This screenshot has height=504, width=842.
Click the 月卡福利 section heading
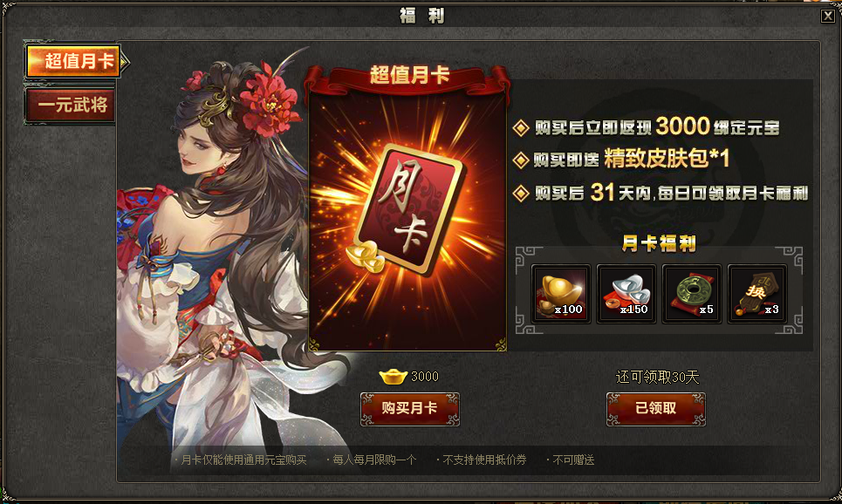coord(659,243)
